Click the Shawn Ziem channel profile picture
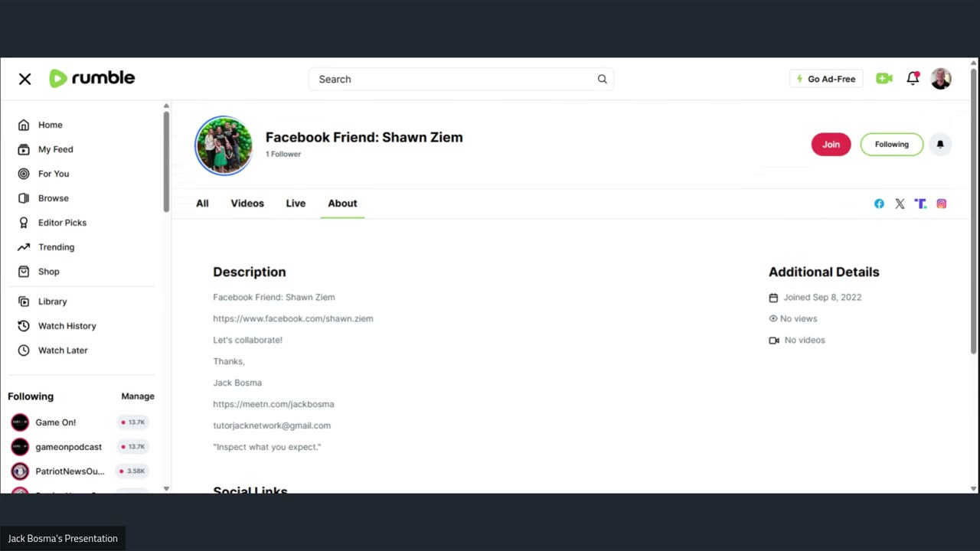980x551 pixels. 224,145
